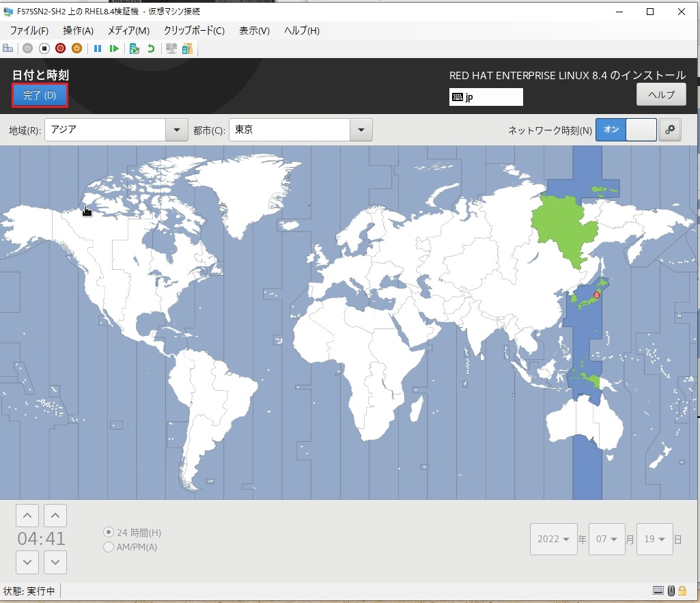Maximize the virtual machine connection window

pos(650,12)
